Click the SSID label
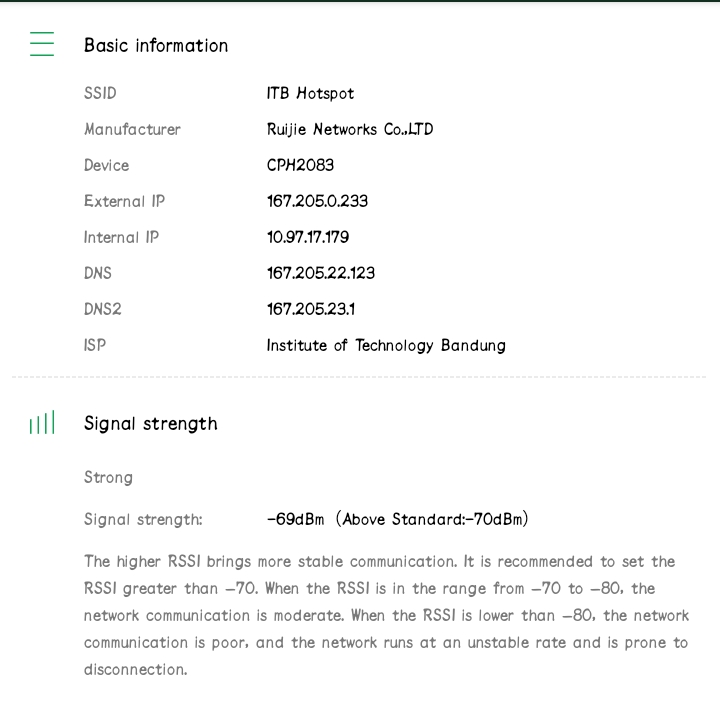 pos(100,93)
